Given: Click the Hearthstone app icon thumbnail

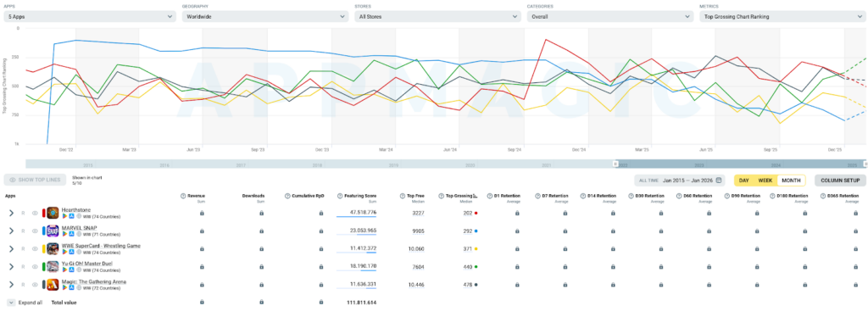Looking at the screenshot, I should point(53,213).
